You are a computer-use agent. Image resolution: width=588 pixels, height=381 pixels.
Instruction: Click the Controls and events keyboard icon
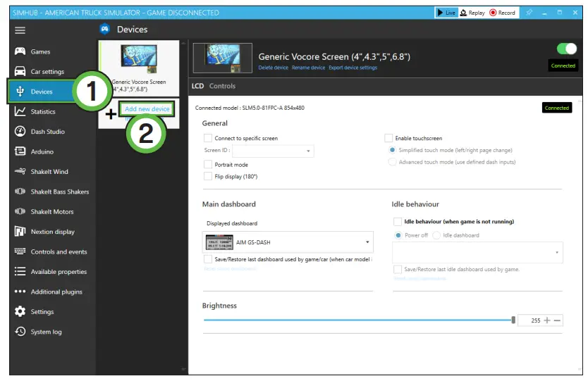click(20, 251)
